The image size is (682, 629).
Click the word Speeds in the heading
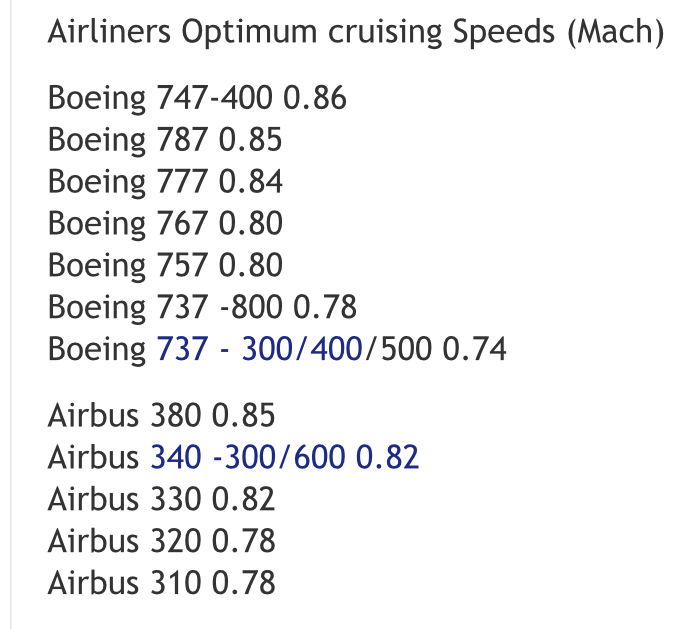504,32
